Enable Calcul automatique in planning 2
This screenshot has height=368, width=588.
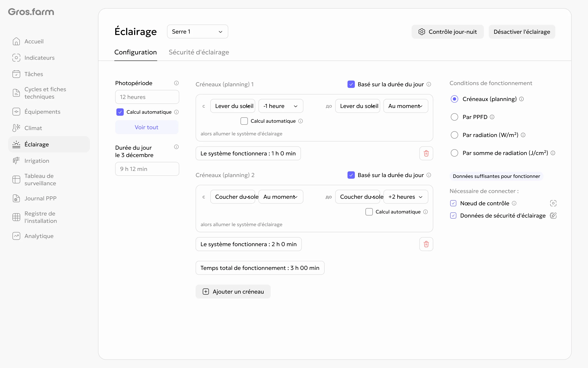pos(369,212)
